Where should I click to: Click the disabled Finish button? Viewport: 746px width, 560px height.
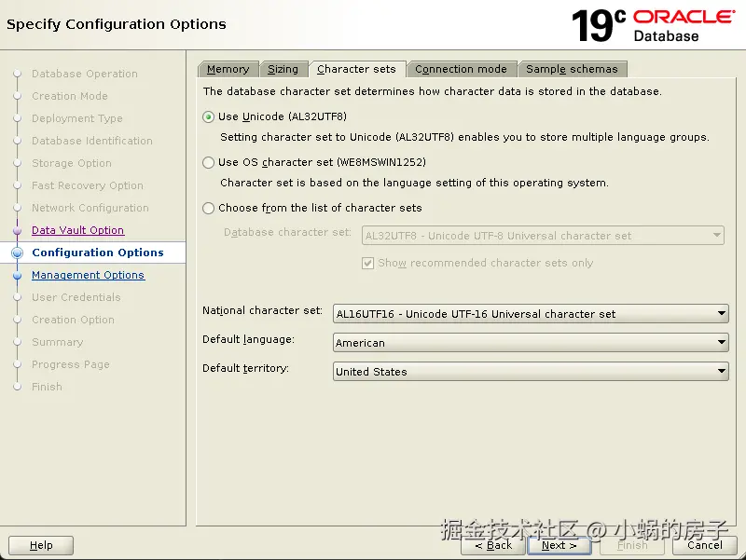(632, 545)
